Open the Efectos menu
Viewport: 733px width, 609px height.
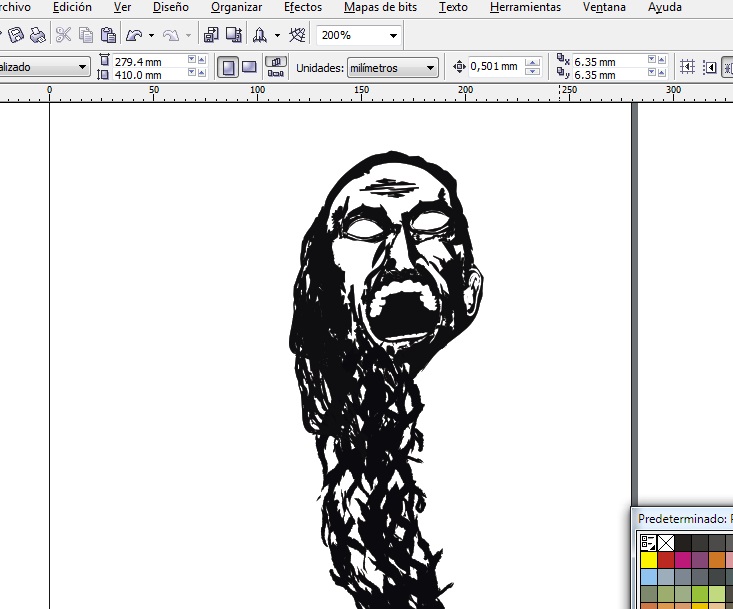pos(302,7)
